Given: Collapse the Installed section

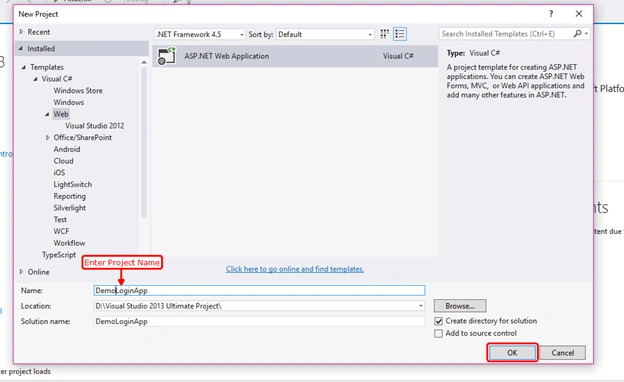Looking at the screenshot, I should pos(21,49).
